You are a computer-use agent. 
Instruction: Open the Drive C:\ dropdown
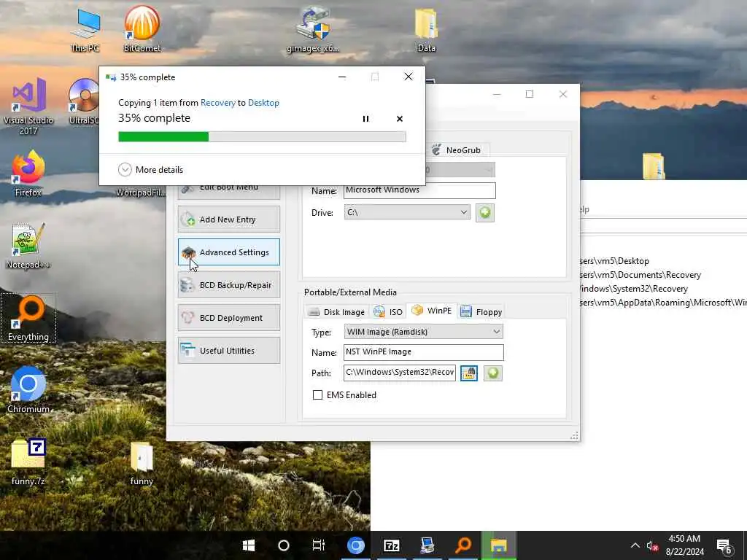point(407,212)
